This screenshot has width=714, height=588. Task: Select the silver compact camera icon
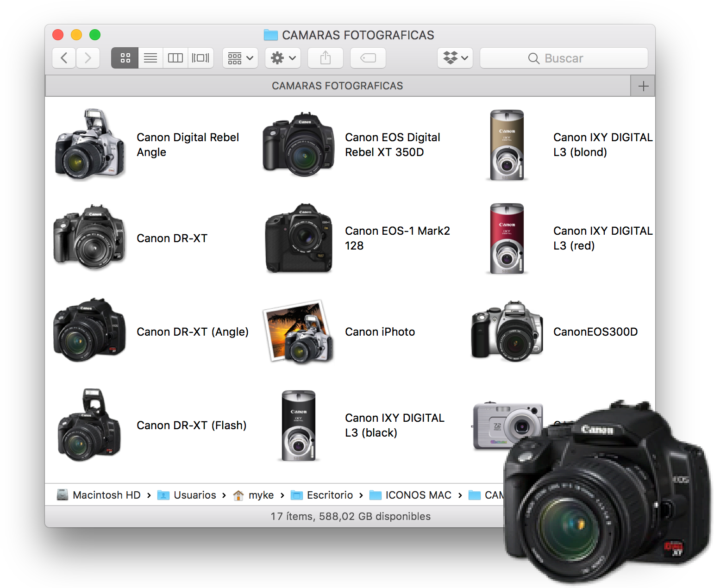(x=507, y=425)
